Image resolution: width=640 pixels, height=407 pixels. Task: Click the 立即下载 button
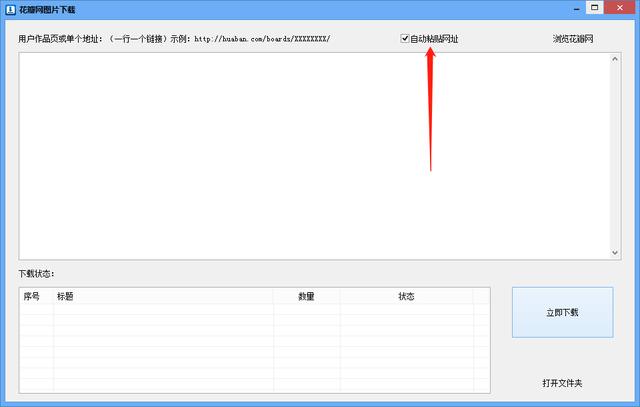[562, 312]
